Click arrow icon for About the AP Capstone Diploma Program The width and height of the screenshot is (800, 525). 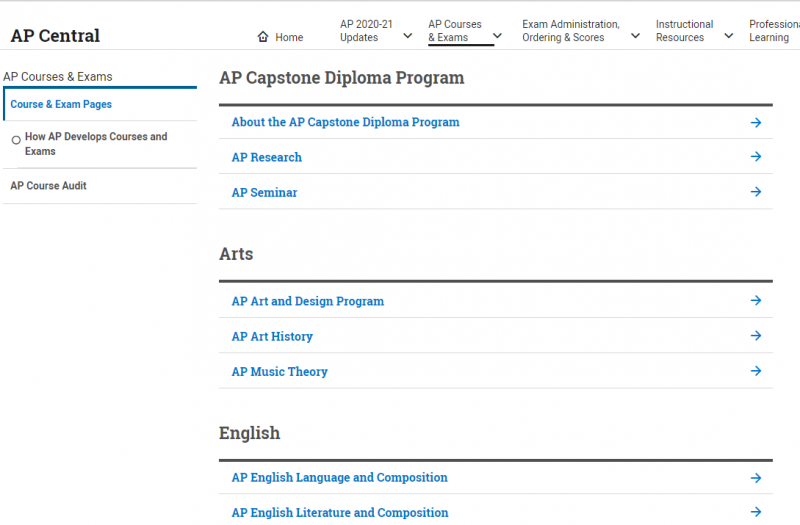point(756,122)
